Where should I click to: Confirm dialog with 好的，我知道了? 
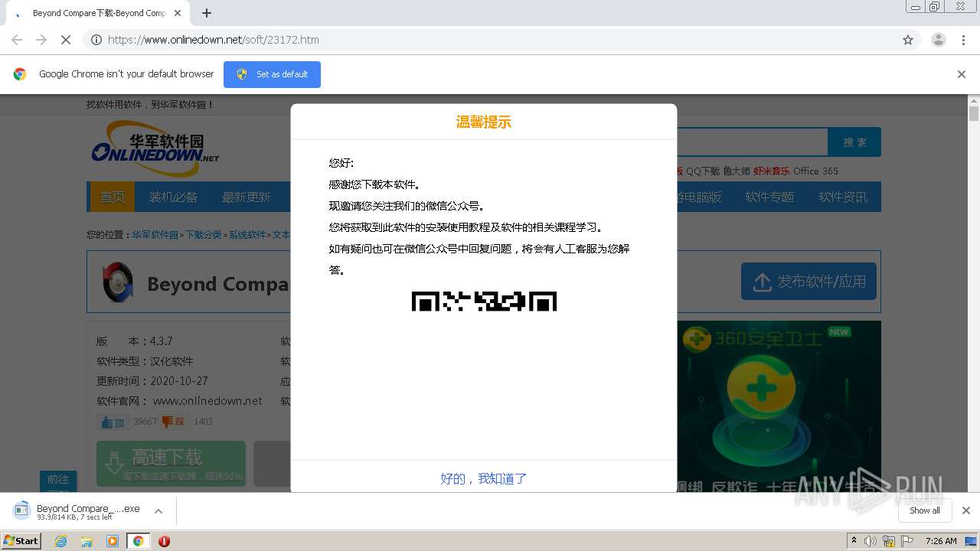[484, 478]
